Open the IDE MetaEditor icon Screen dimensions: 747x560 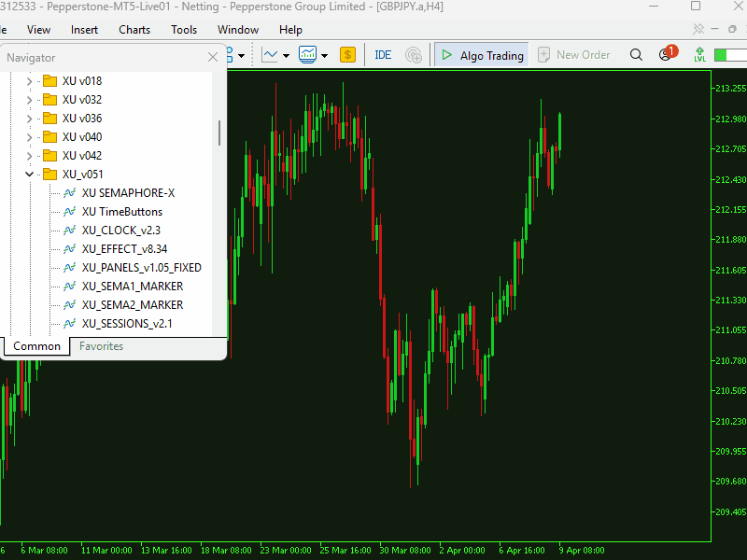(383, 55)
